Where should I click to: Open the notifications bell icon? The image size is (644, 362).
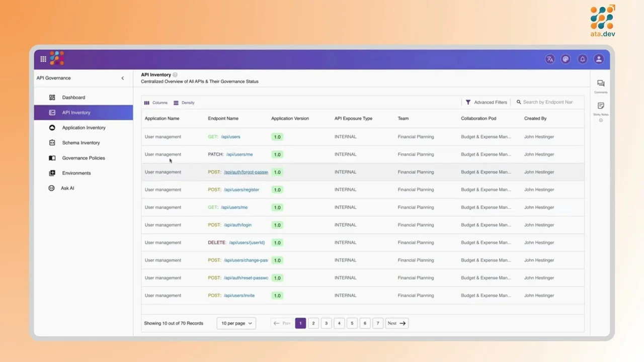click(x=582, y=59)
